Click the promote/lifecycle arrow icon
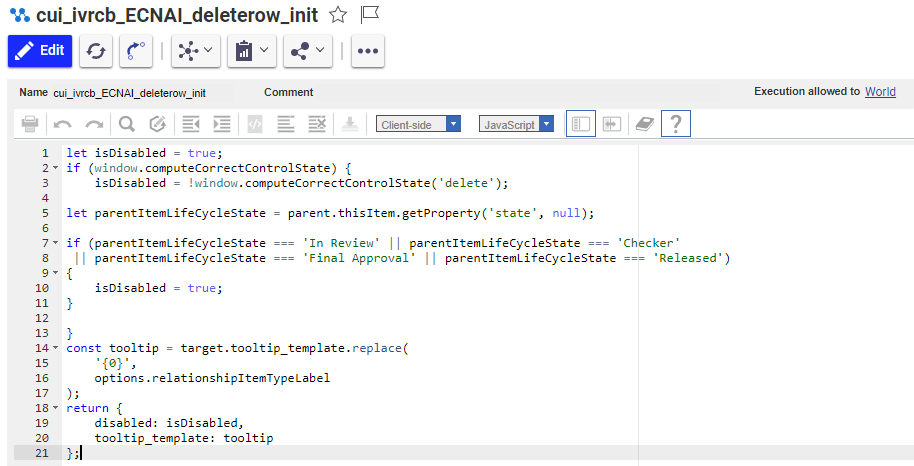The image size is (914, 466). (136, 51)
